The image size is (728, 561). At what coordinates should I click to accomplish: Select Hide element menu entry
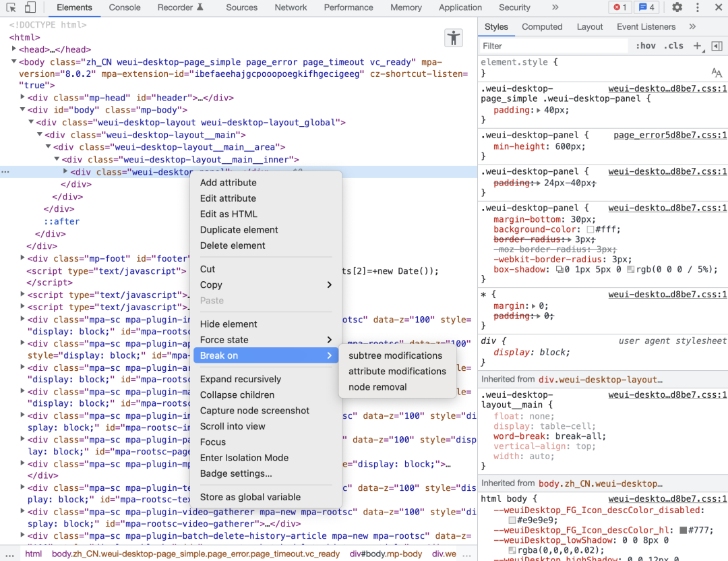click(266, 324)
